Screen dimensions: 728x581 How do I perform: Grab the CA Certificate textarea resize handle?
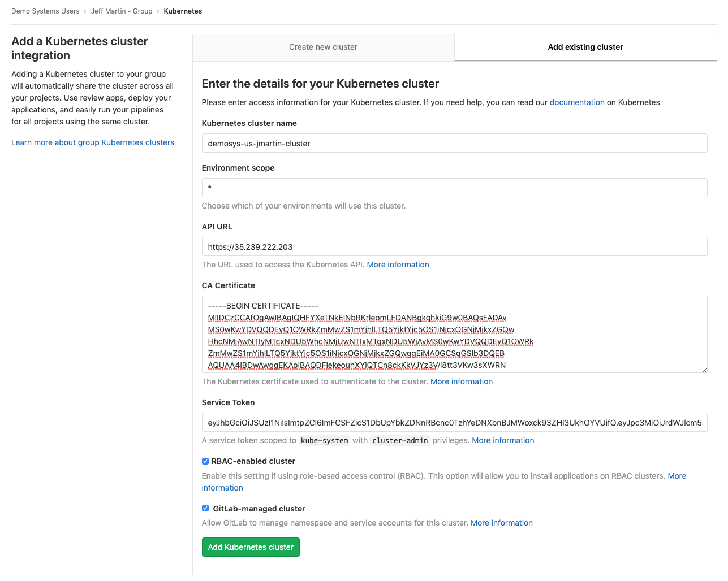click(704, 370)
